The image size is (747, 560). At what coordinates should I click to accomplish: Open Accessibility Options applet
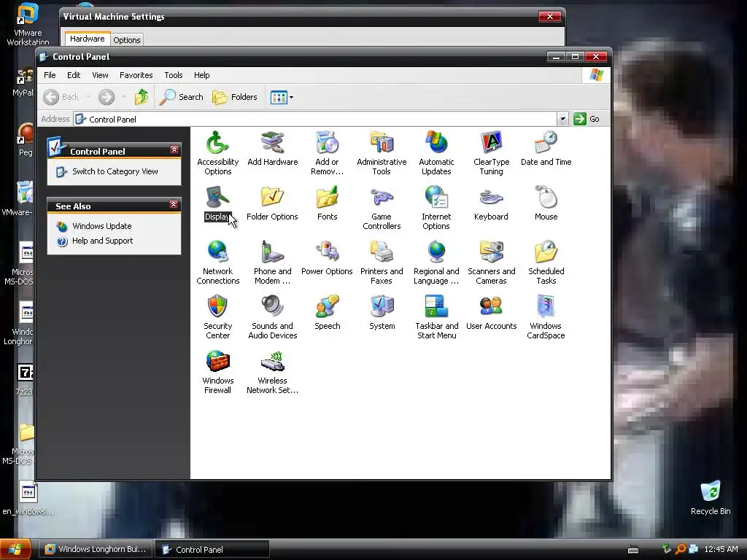pos(217,153)
